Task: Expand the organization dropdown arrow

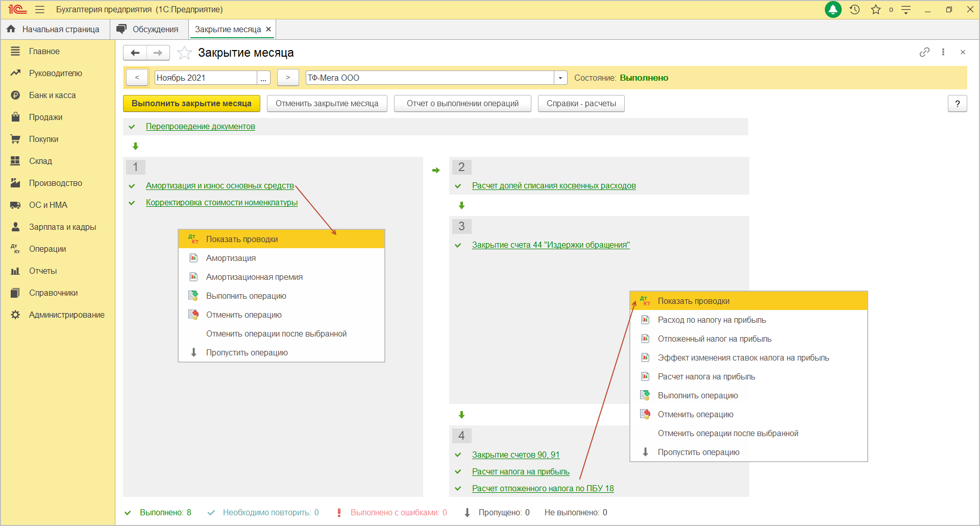Action: [560, 78]
